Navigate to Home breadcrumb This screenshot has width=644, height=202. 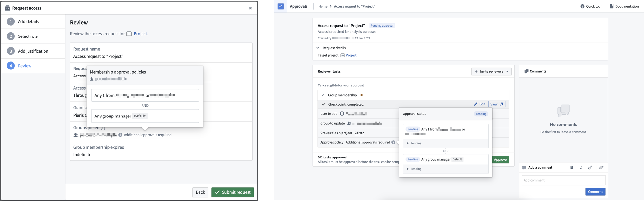tap(323, 6)
